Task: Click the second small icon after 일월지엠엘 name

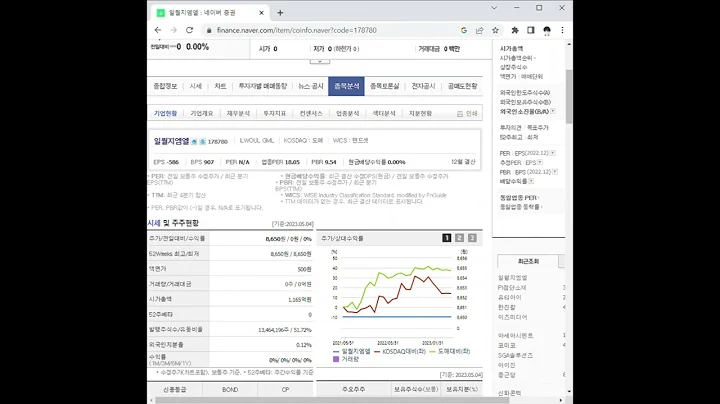Action: click(x=202, y=141)
